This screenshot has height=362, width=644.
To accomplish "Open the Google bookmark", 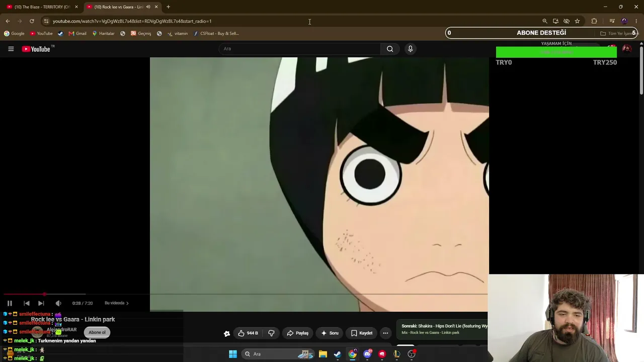I will [x=14, y=33].
